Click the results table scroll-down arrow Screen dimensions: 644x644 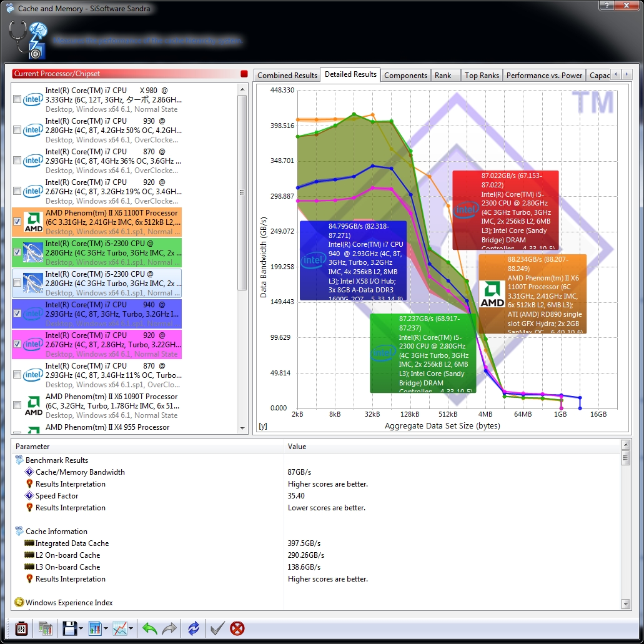tap(625, 604)
